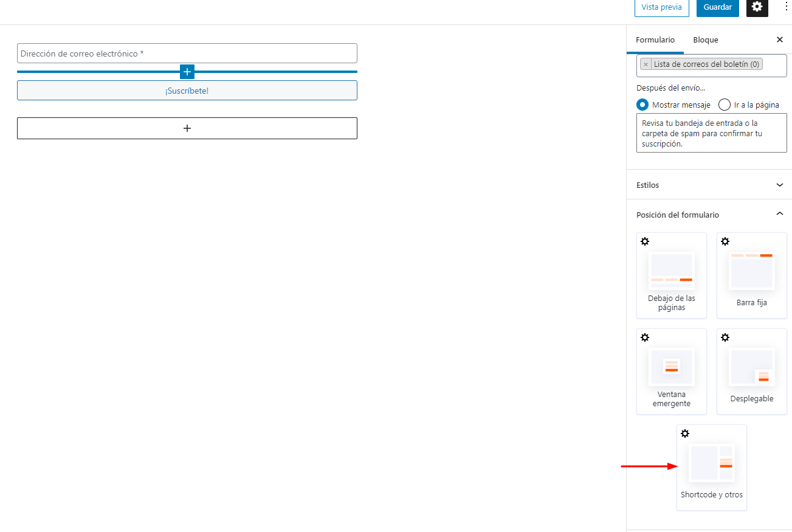Open gear settings for Ventana emergente
Viewport: 792px width, 532px height.
645,337
